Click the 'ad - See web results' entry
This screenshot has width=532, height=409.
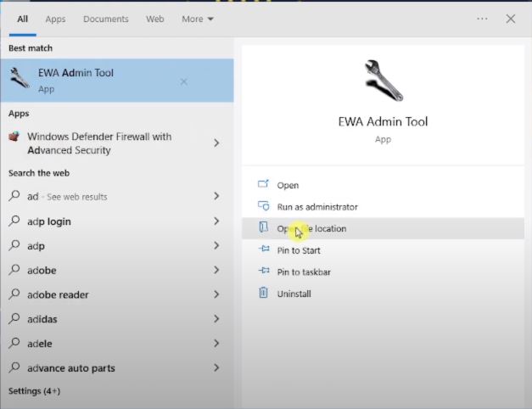click(x=117, y=196)
